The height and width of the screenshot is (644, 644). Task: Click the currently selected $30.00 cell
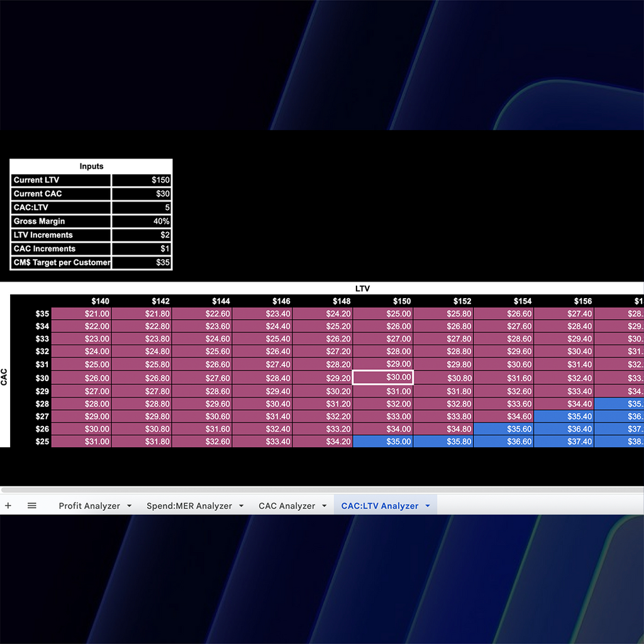[382, 378]
